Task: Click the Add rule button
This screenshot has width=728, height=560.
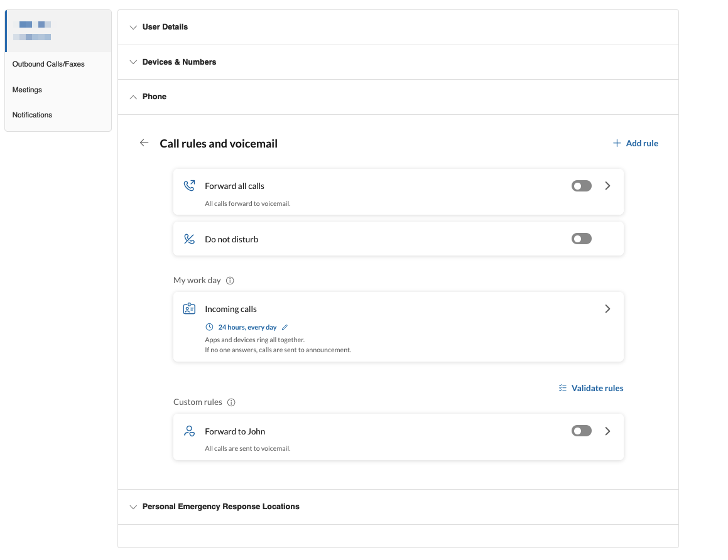Action: click(636, 143)
